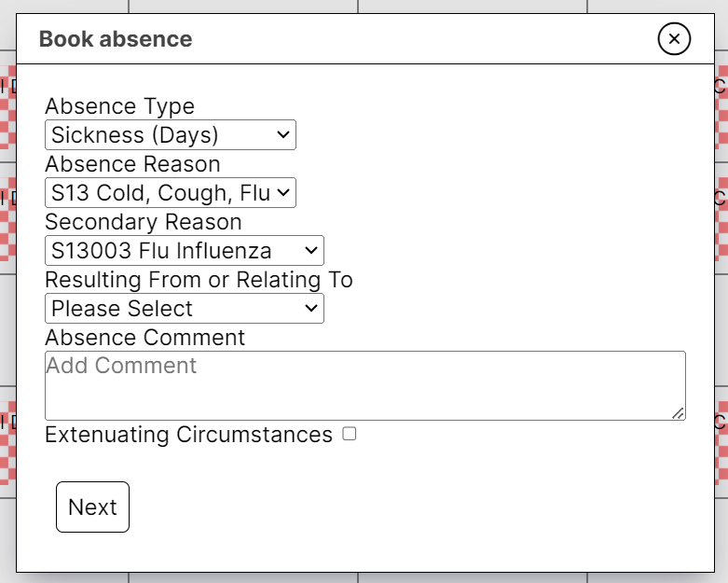The width and height of the screenshot is (728, 583).
Task: Click the Absence Reason label
Action: click(132, 164)
